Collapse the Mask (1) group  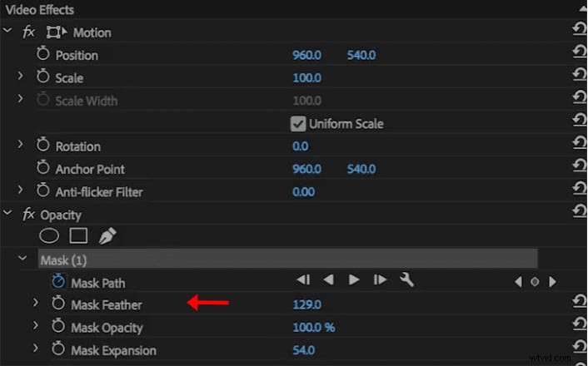[22, 259]
